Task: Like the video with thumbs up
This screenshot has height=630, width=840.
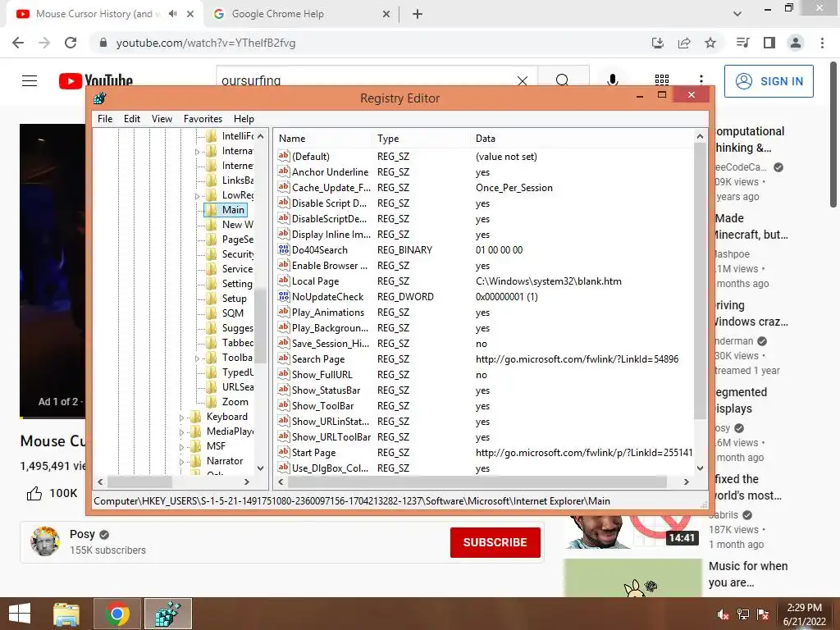Action: (34, 493)
